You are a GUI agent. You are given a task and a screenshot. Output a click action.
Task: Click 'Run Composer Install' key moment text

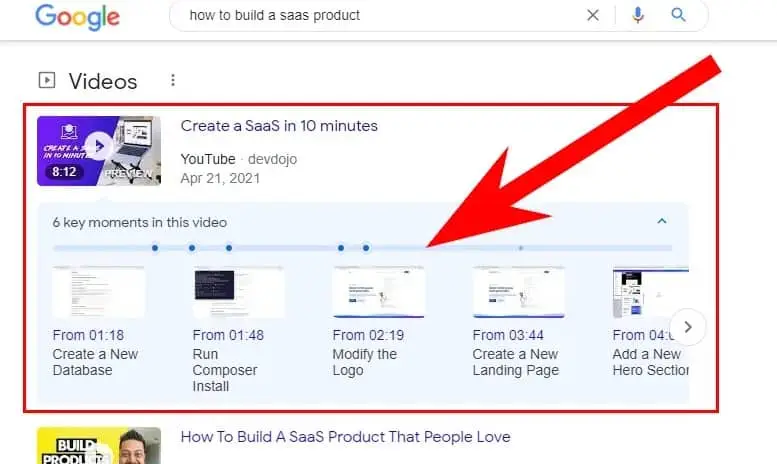coord(224,370)
